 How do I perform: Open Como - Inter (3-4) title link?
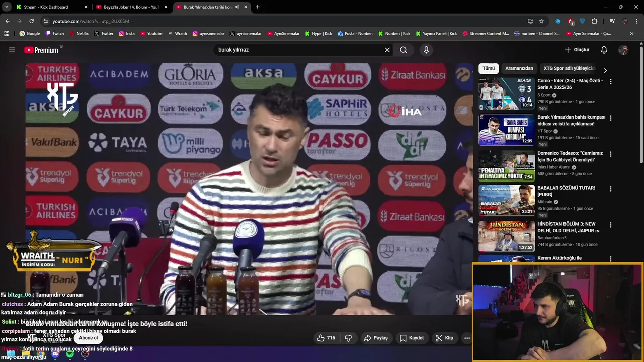click(570, 84)
